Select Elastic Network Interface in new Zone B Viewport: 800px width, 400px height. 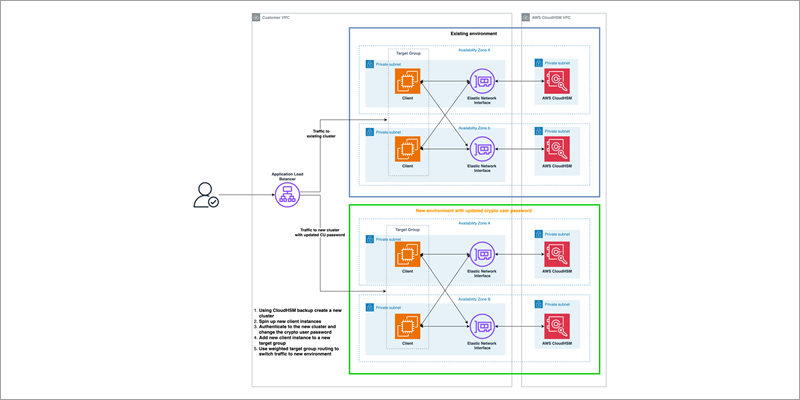click(x=482, y=327)
